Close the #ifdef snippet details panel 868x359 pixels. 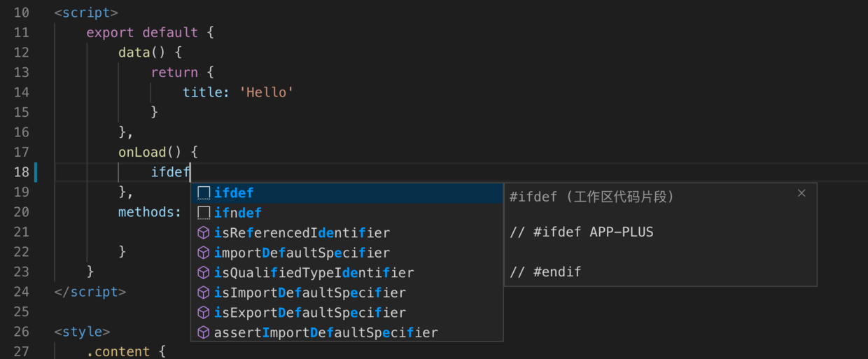801,193
